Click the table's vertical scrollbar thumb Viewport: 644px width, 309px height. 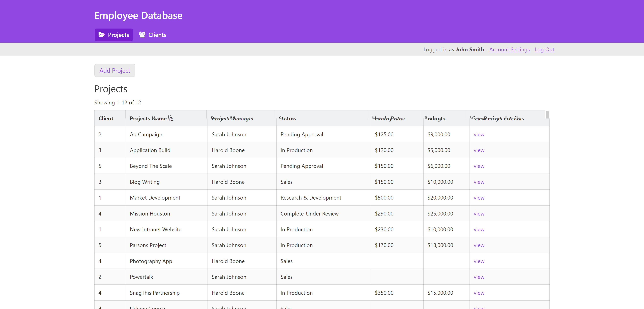[x=547, y=115]
